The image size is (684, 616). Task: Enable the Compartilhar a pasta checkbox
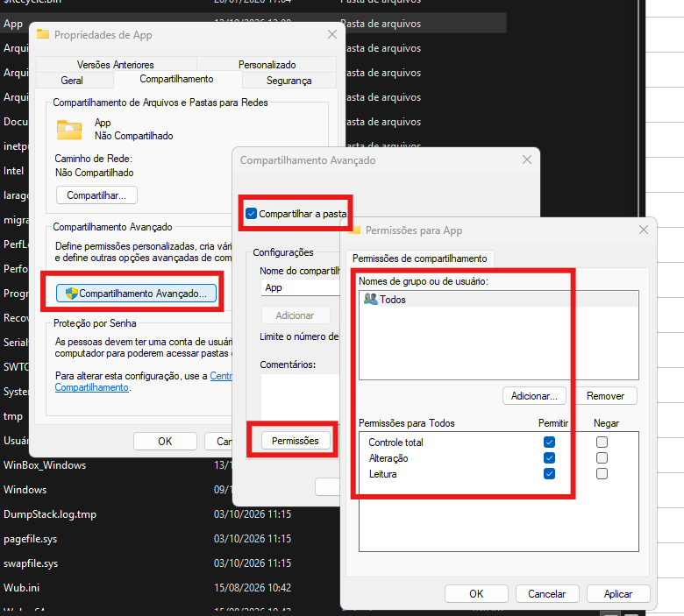tap(252, 214)
